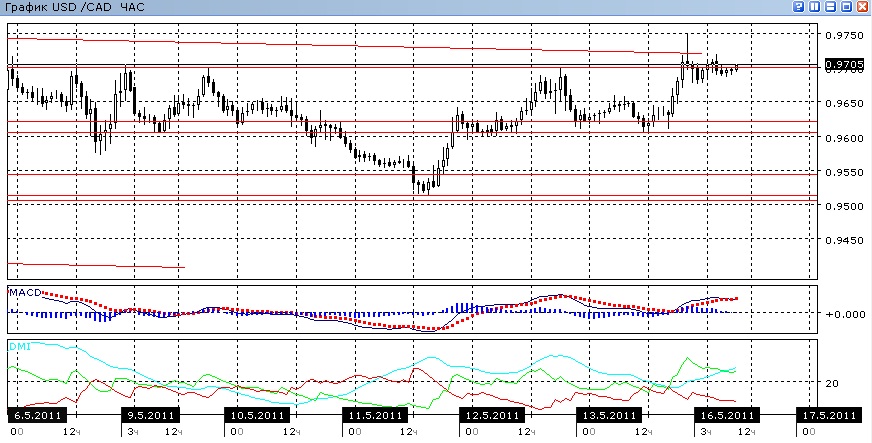The image size is (872, 443).
Task: Select the 0.9750 price axis label
Action: (x=845, y=35)
